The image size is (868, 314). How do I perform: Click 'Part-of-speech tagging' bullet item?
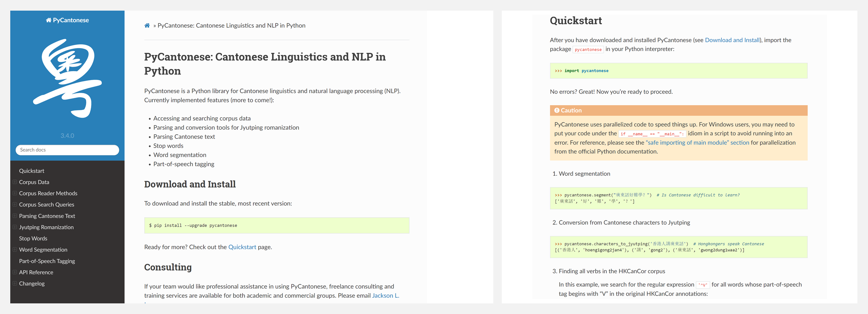pos(184,164)
